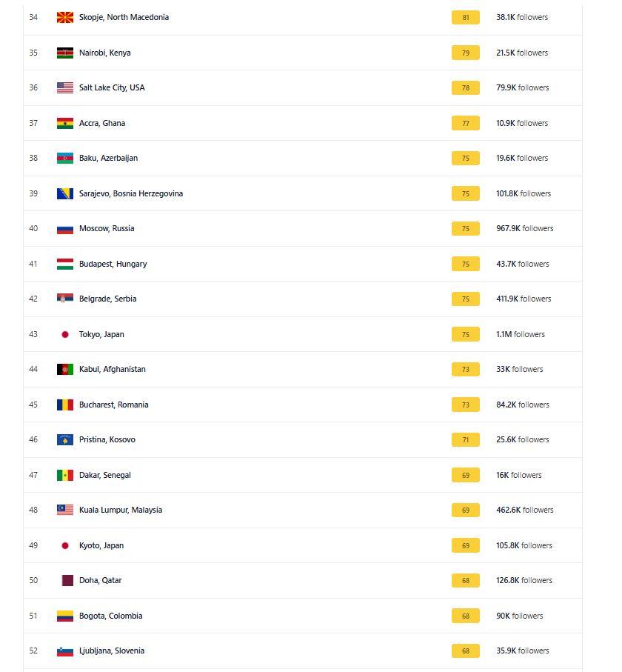
Task: Click the Ghana flag icon
Action: pyautogui.click(x=65, y=123)
